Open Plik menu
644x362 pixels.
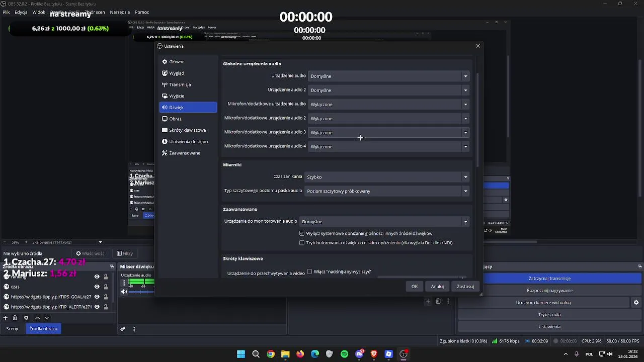[6, 12]
